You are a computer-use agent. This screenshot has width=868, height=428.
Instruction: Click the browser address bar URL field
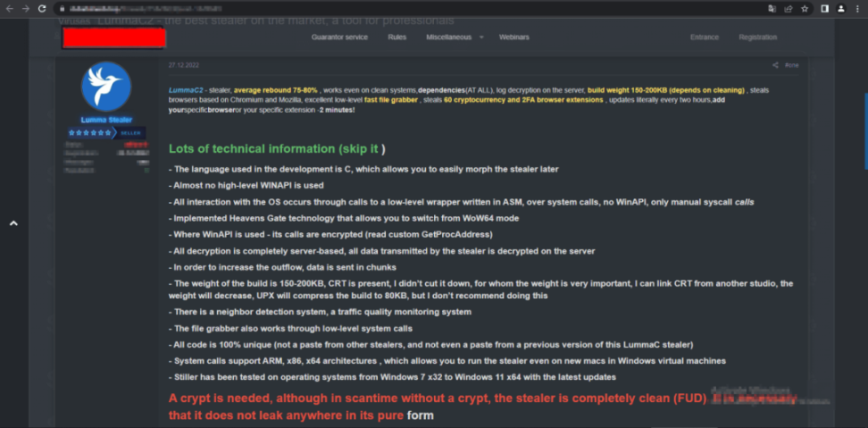point(410,9)
